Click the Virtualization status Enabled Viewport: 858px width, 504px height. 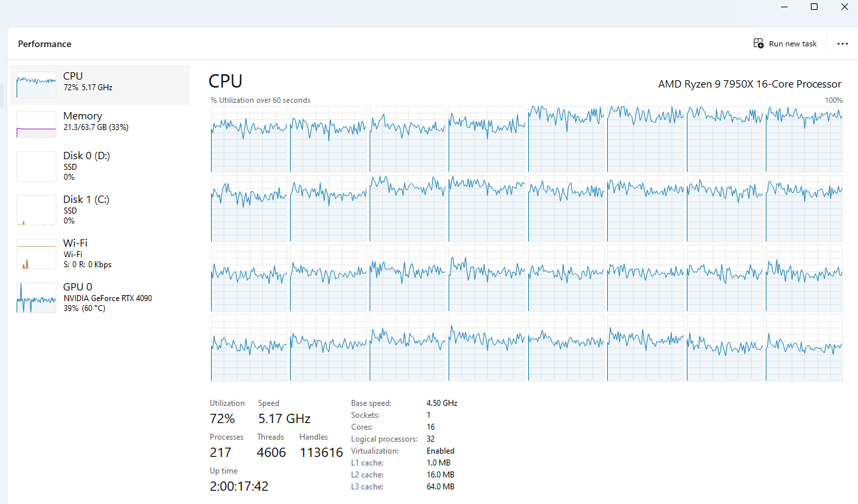(441, 451)
